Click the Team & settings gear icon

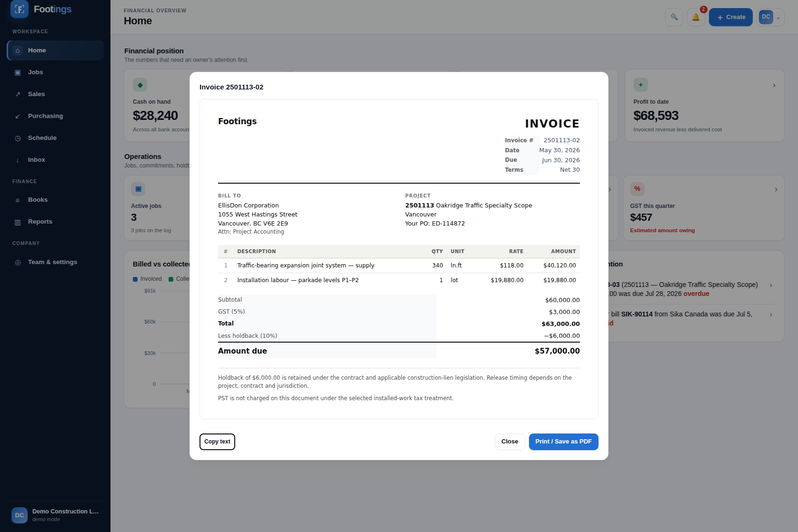[x=18, y=262]
